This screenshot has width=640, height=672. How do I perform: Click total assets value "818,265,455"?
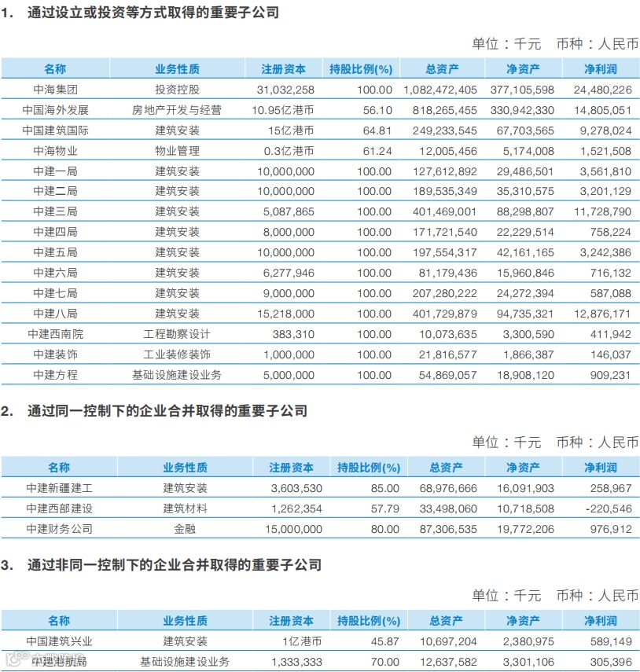click(445, 110)
